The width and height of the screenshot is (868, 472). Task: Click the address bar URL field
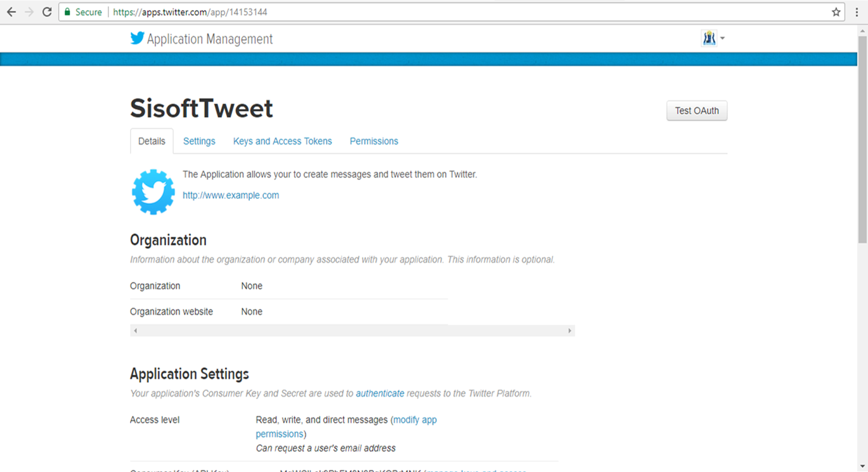(444, 12)
